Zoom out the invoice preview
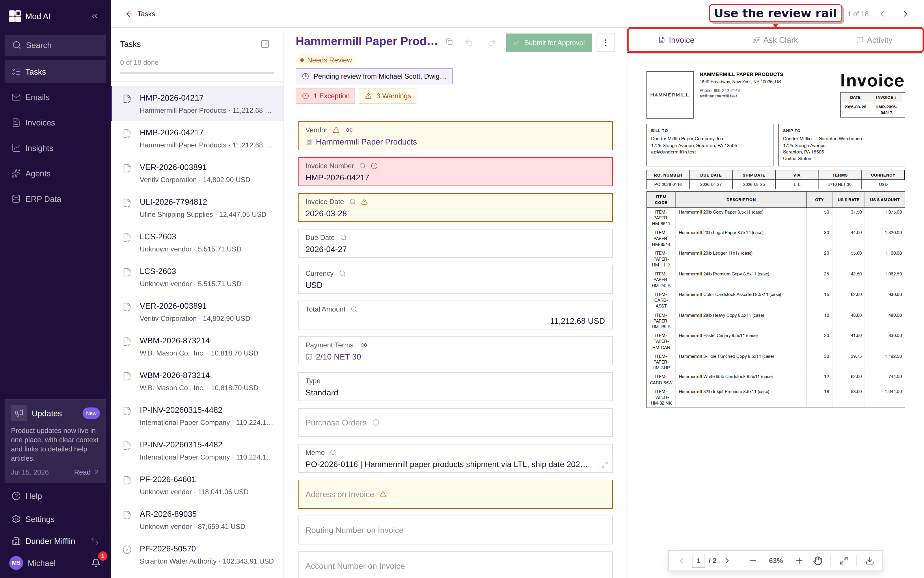Screen dimensions: 924x578 click(x=753, y=560)
